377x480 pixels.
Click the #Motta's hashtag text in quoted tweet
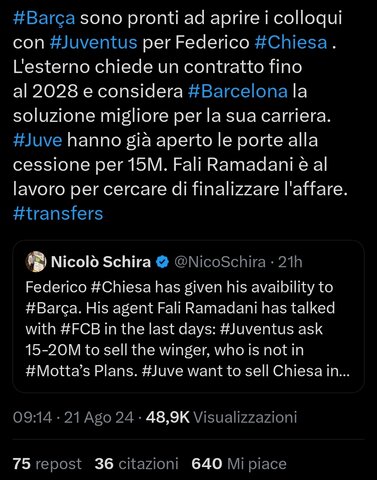coord(58,371)
